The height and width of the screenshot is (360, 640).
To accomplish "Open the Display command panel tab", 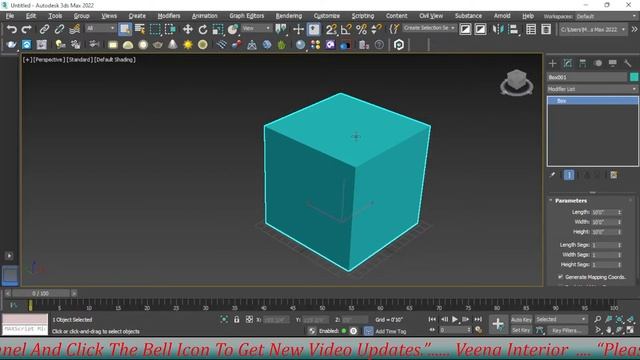I will click(613, 63).
